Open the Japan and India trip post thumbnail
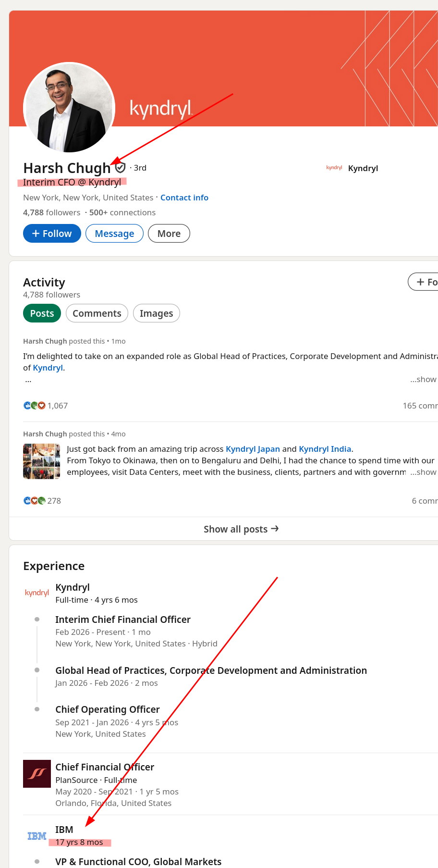 click(42, 461)
